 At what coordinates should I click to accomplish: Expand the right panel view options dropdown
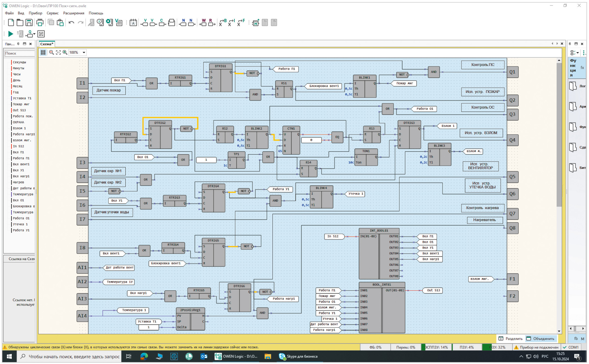pyautogui.click(x=577, y=53)
